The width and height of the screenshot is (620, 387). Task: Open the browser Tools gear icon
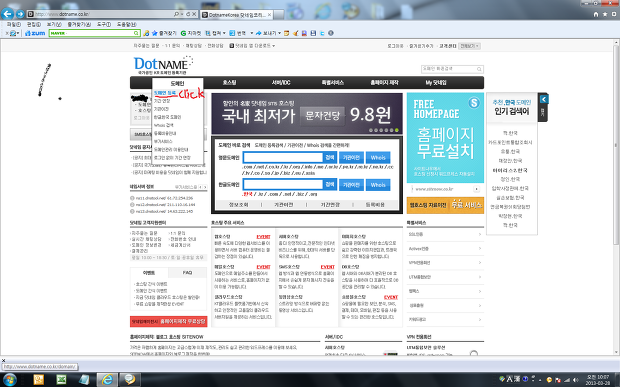[613, 14]
